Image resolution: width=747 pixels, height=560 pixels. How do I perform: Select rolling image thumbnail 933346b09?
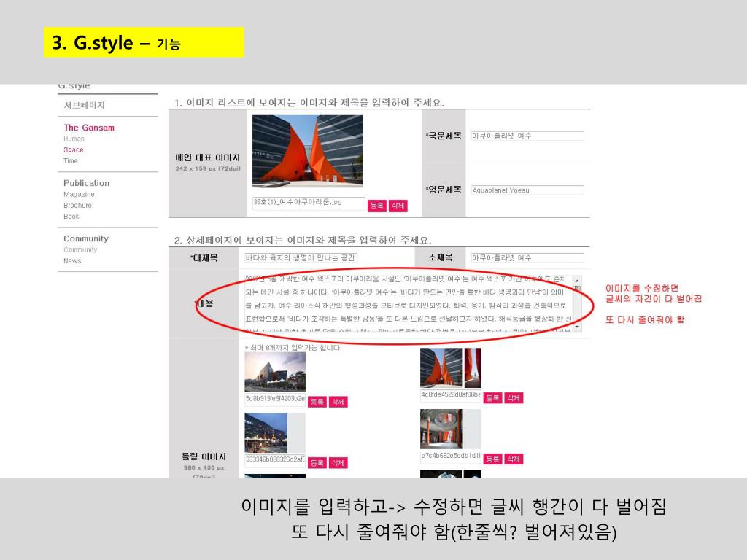275,433
